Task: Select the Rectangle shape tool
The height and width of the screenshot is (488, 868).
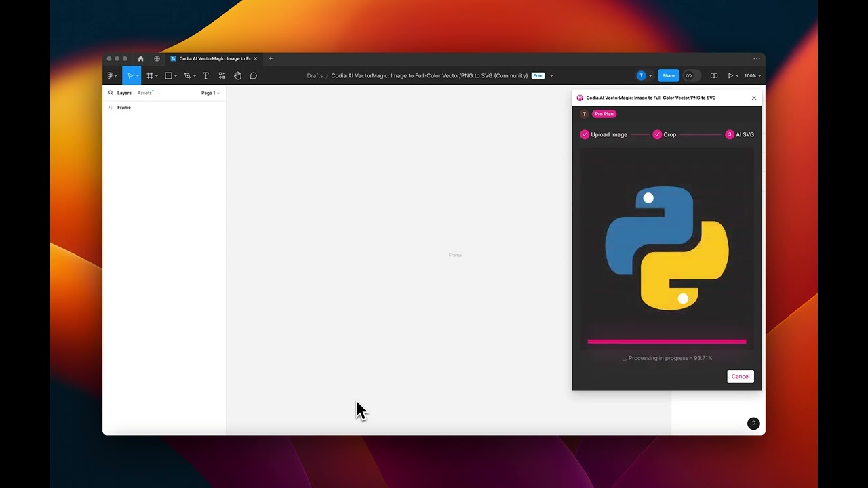Action: pos(168,75)
